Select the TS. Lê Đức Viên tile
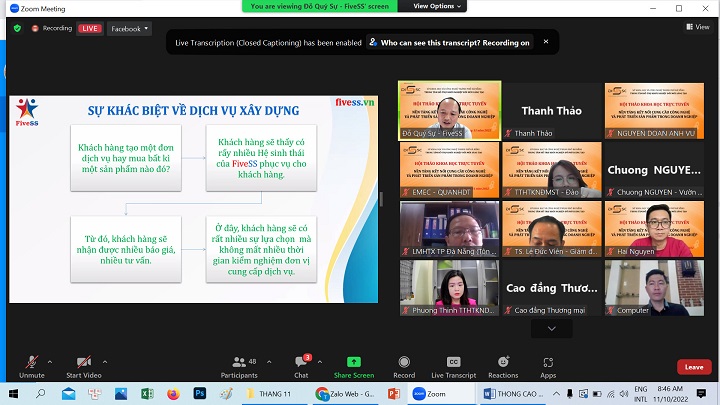 (551, 229)
